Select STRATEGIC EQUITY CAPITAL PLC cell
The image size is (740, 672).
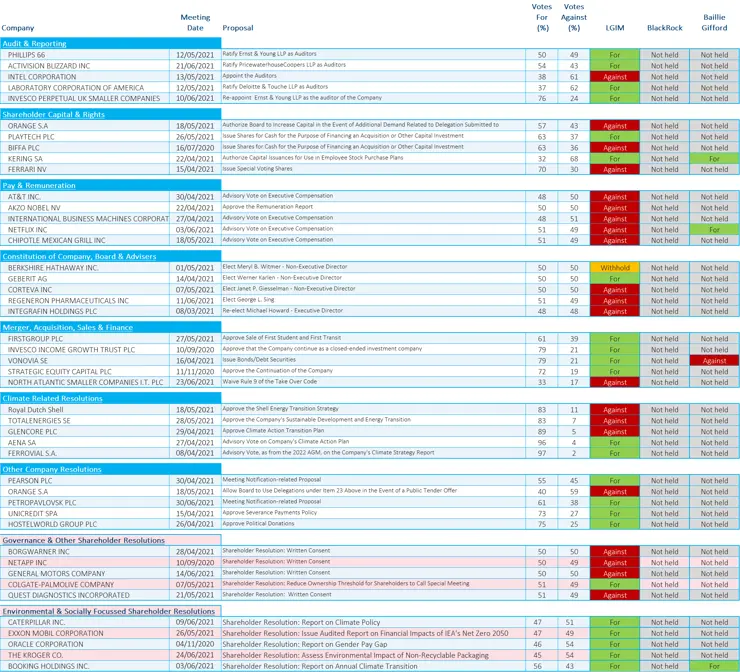click(85, 371)
